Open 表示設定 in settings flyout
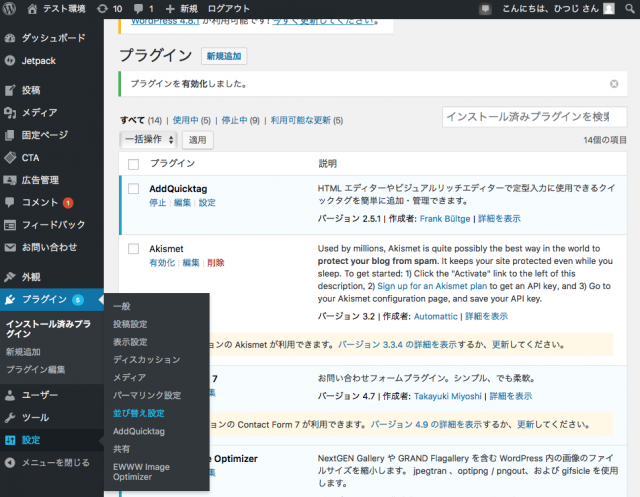The image size is (640, 497). click(130, 342)
